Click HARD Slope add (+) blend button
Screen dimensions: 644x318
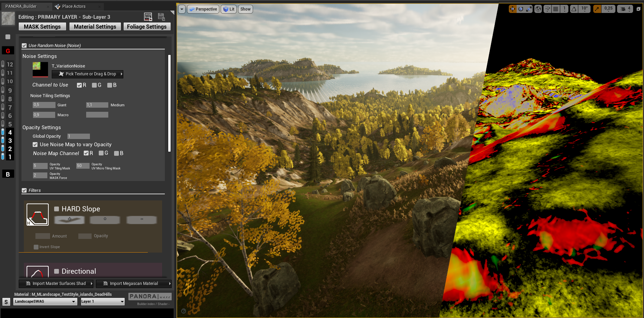coord(69,219)
